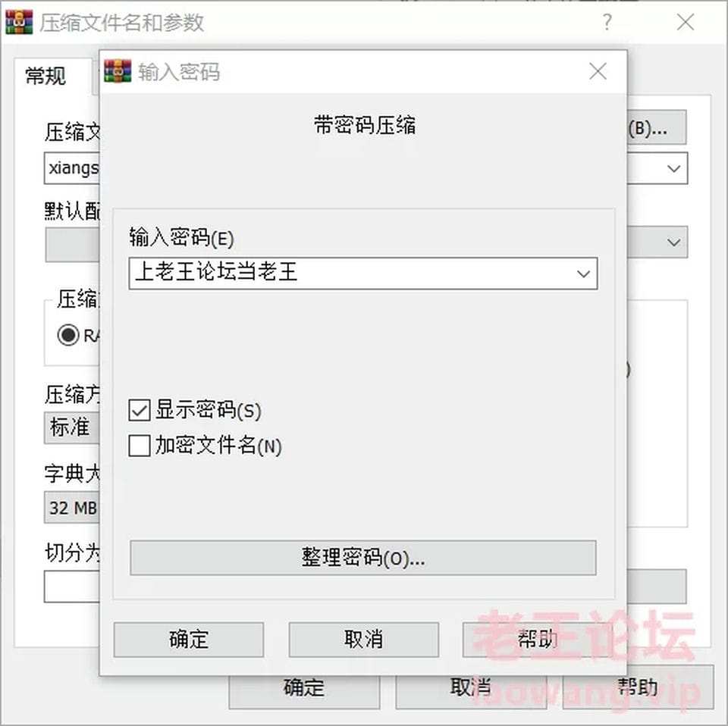Image resolution: width=728 pixels, height=726 pixels.
Task: Expand the password history dropdown arrow
Action: (x=583, y=274)
